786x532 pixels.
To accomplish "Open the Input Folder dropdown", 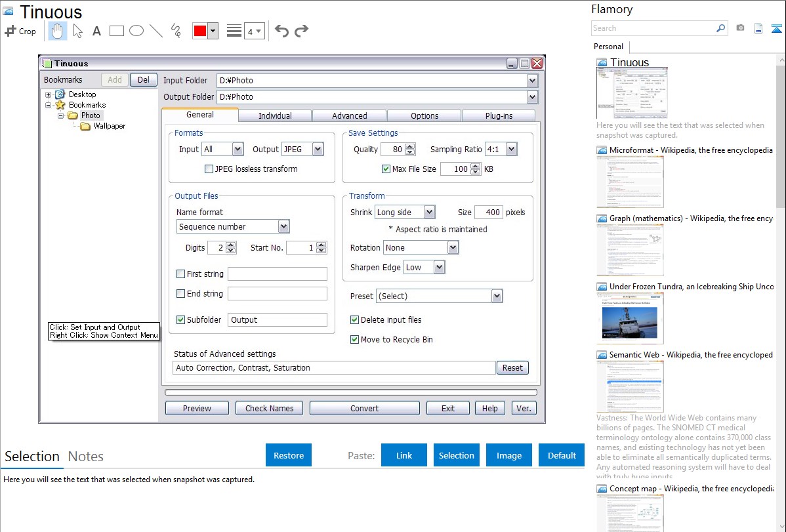I will pos(532,80).
